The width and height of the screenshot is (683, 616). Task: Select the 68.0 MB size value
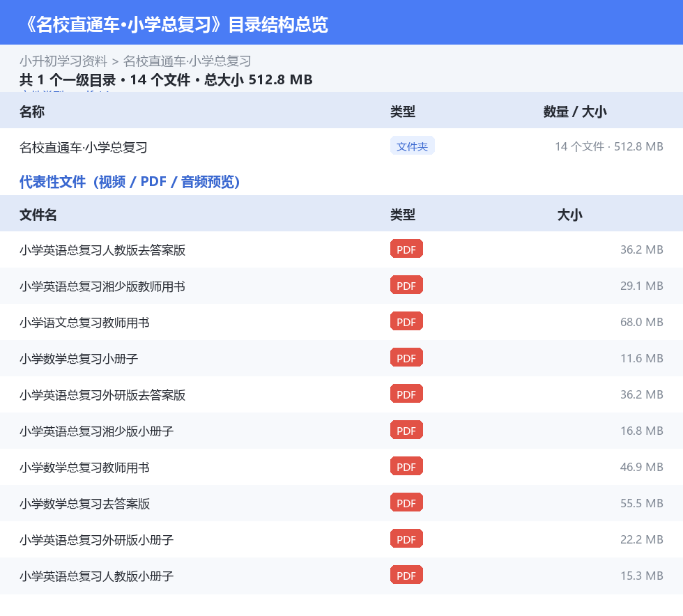pos(642,322)
